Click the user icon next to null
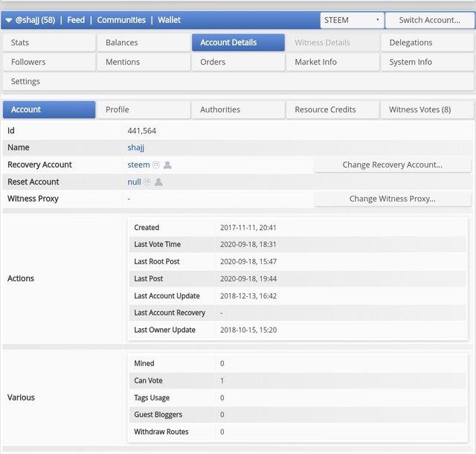This screenshot has height=454, width=476. coord(158,182)
